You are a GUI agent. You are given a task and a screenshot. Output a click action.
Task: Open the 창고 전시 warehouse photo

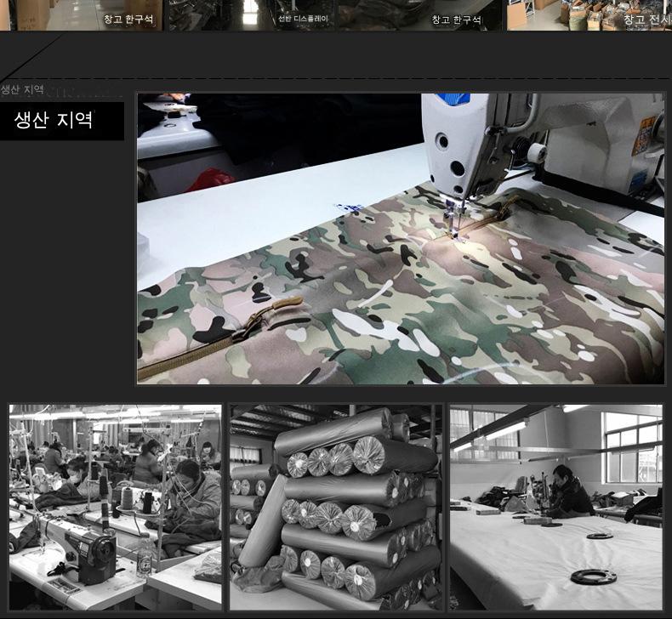(589, 14)
